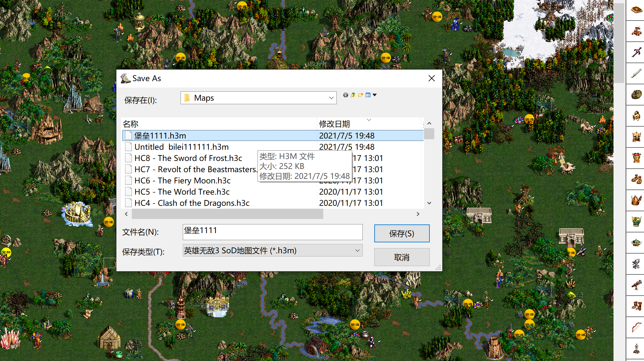Pick the skull helmet artifact
Image resolution: width=644 pixels, height=361 pixels.
point(637,116)
